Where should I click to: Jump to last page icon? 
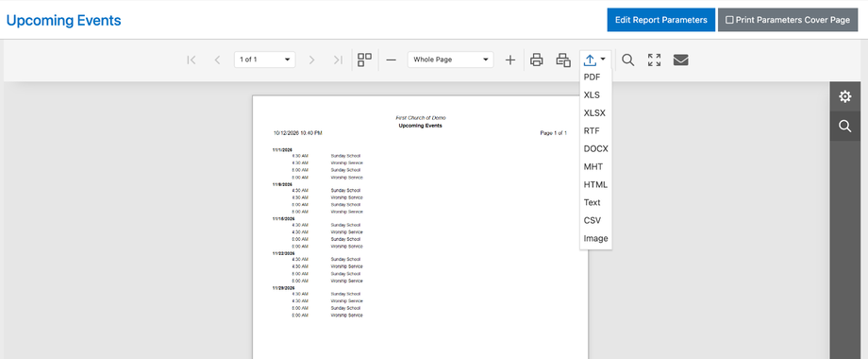[x=338, y=60]
